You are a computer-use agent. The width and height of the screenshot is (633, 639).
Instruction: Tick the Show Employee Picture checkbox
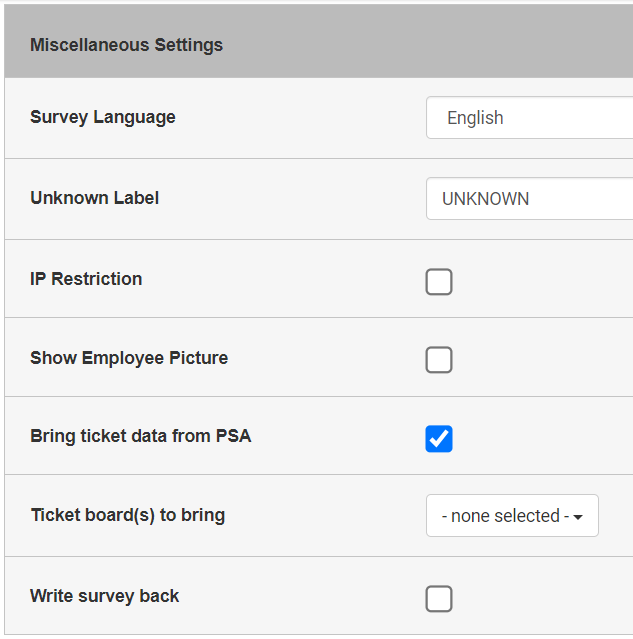click(439, 360)
